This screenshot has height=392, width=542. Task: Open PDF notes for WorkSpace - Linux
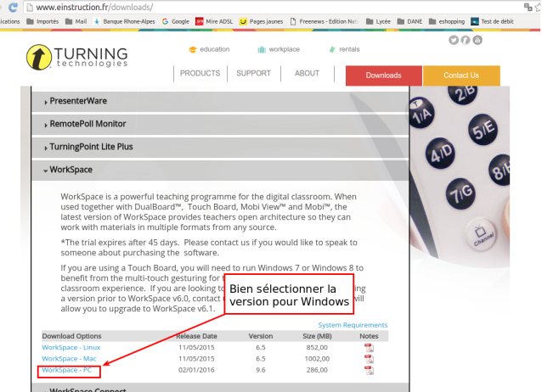click(369, 347)
